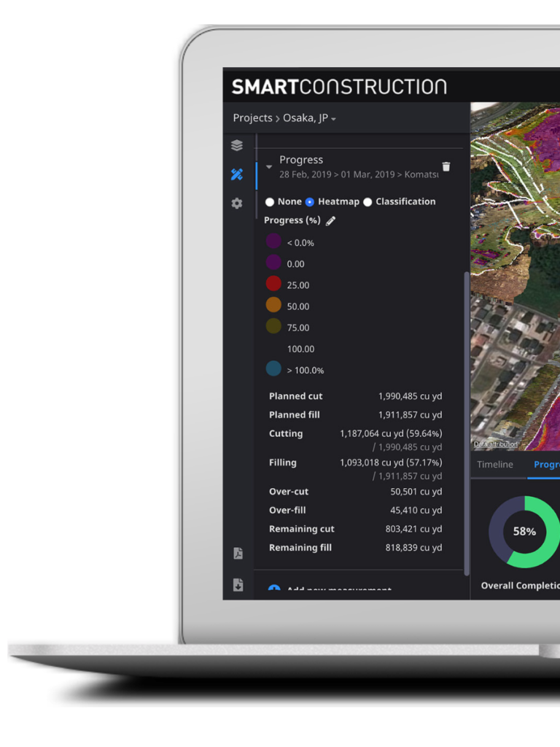Viewport: 560px width, 747px height.
Task: Click the aerial site map view
Action: pyautogui.click(x=516, y=276)
